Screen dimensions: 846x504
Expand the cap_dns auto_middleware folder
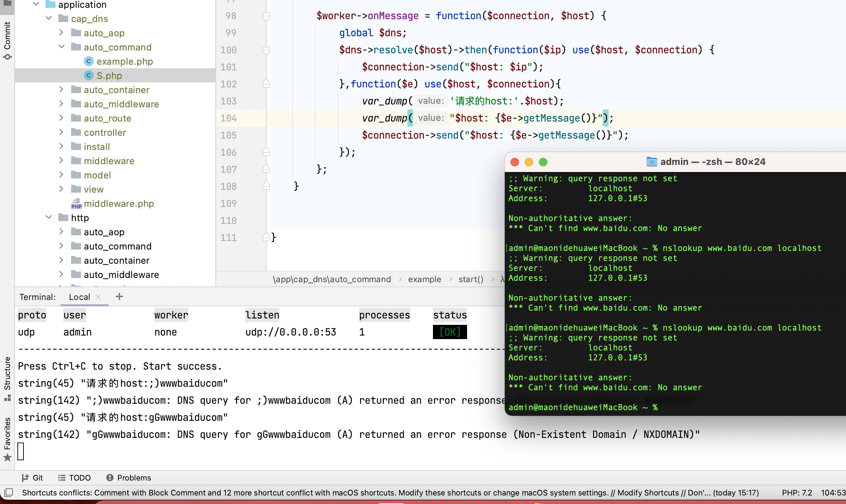click(61, 104)
